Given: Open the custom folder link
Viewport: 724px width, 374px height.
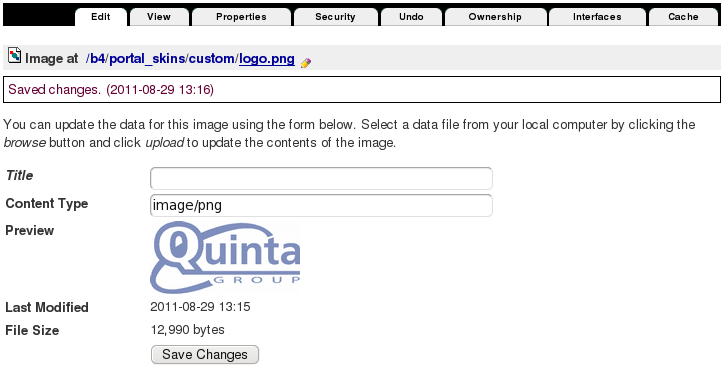Looking at the screenshot, I should point(212,59).
